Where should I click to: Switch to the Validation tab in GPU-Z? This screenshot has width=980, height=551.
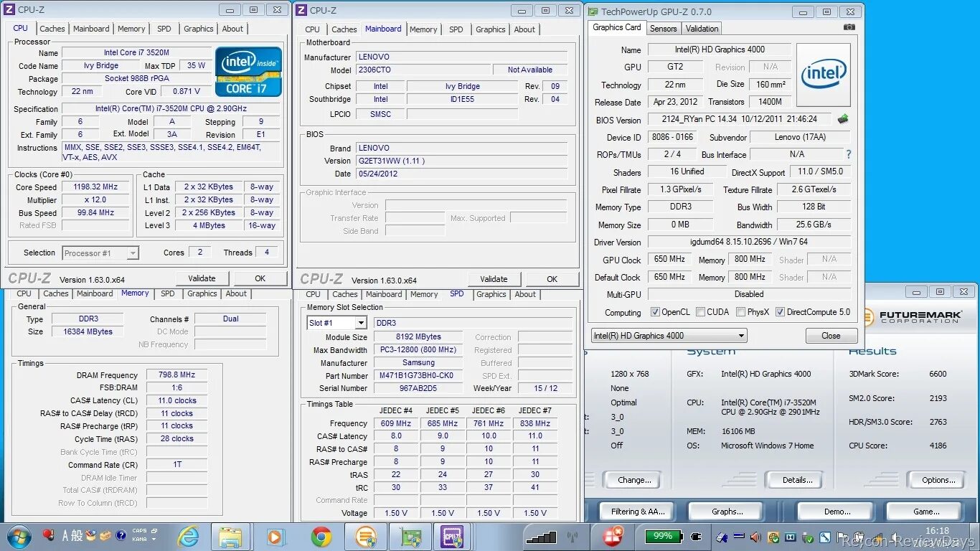(x=702, y=29)
